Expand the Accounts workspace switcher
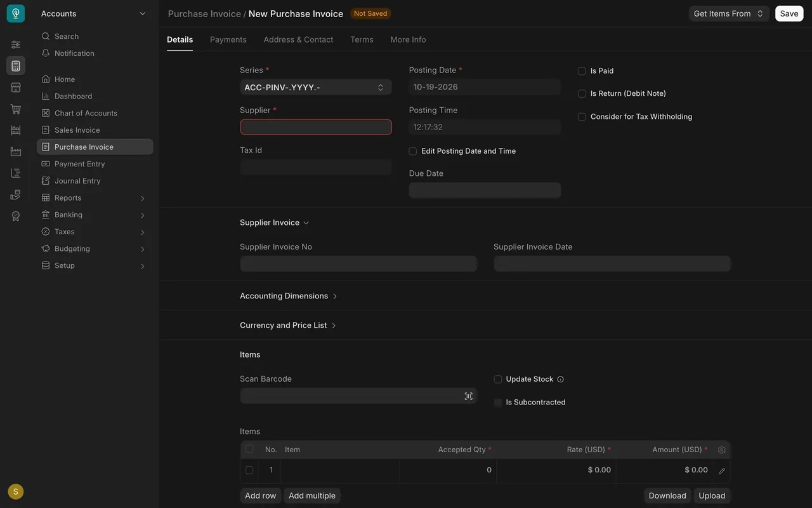 pyautogui.click(x=94, y=13)
